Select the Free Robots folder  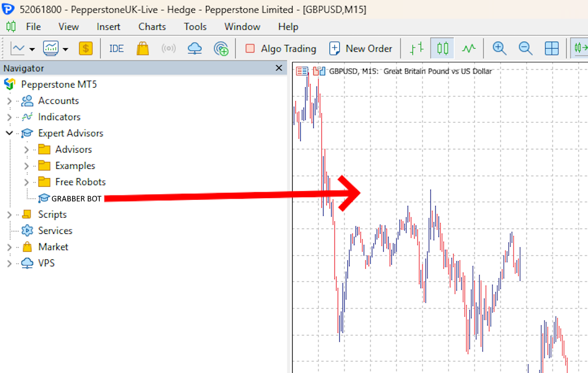[x=81, y=182]
